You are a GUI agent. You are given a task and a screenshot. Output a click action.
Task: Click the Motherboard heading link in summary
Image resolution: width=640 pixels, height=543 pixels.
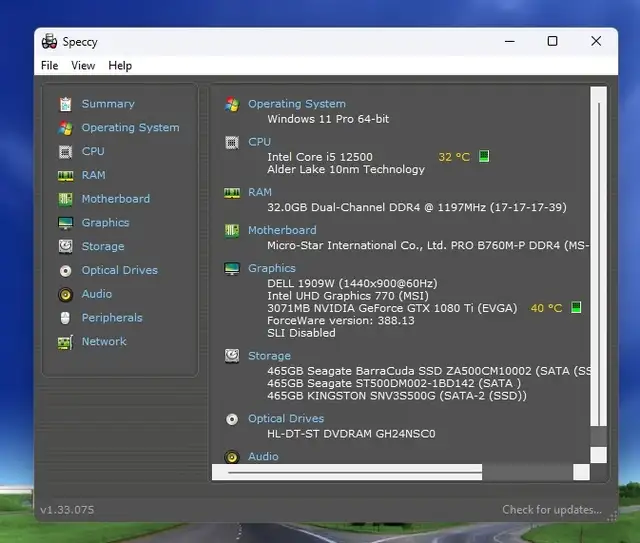tap(282, 230)
